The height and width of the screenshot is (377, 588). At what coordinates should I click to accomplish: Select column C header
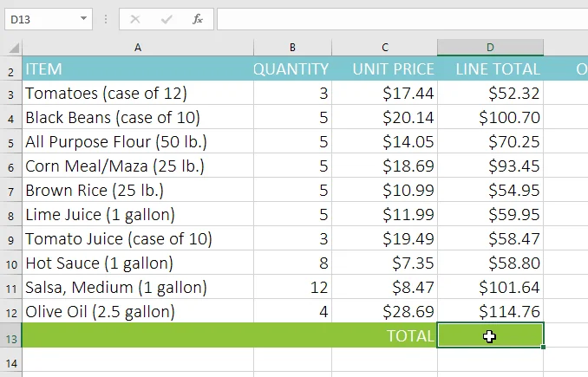[384, 48]
